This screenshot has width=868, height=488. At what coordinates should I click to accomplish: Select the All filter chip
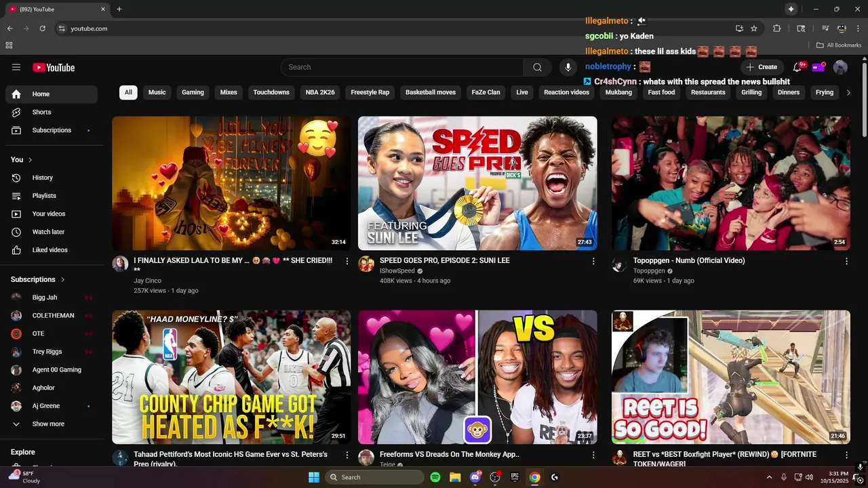pyautogui.click(x=128, y=92)
